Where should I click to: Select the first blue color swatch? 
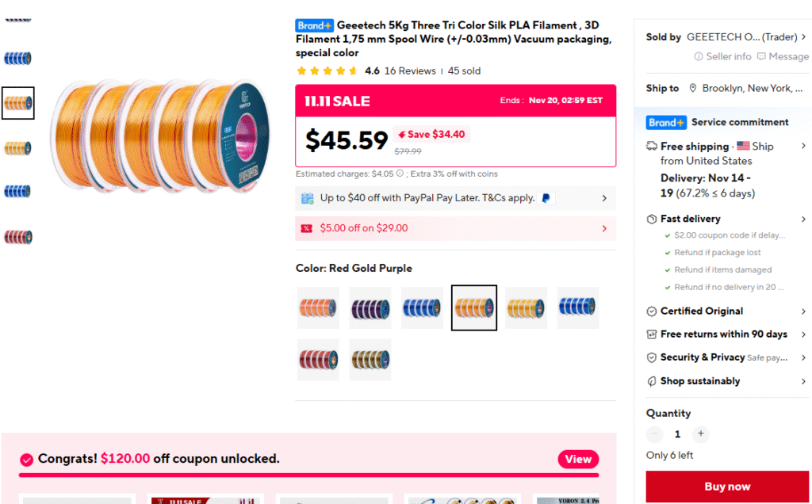click(422, 307)
